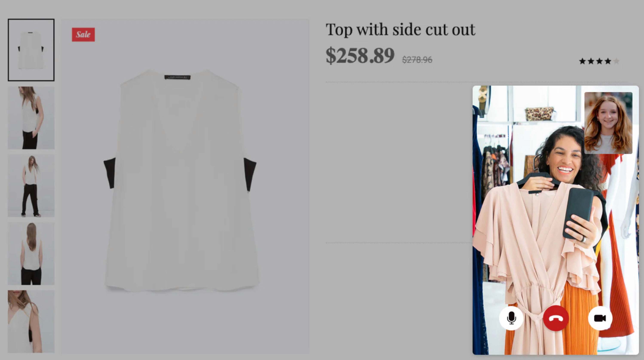
Task: Click the second rating star
Action: (x=591, y=61)
